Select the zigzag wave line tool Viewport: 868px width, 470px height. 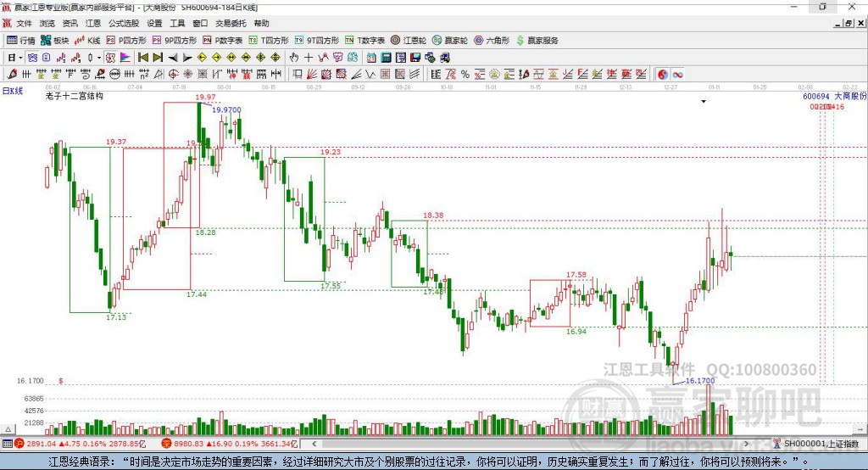tap(370, 75)
